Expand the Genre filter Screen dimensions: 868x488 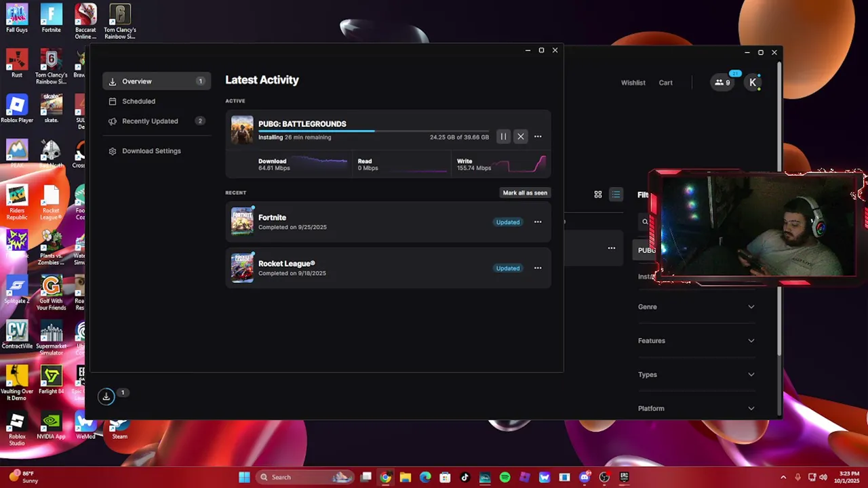[x=696, y=307]
